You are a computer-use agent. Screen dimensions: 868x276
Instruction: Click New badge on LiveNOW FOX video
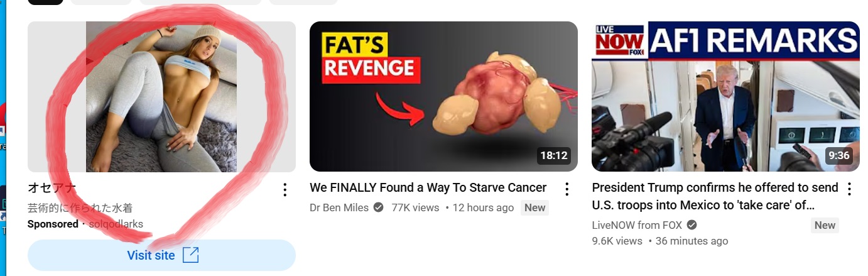pyautogui.click(x=825, y=225)
